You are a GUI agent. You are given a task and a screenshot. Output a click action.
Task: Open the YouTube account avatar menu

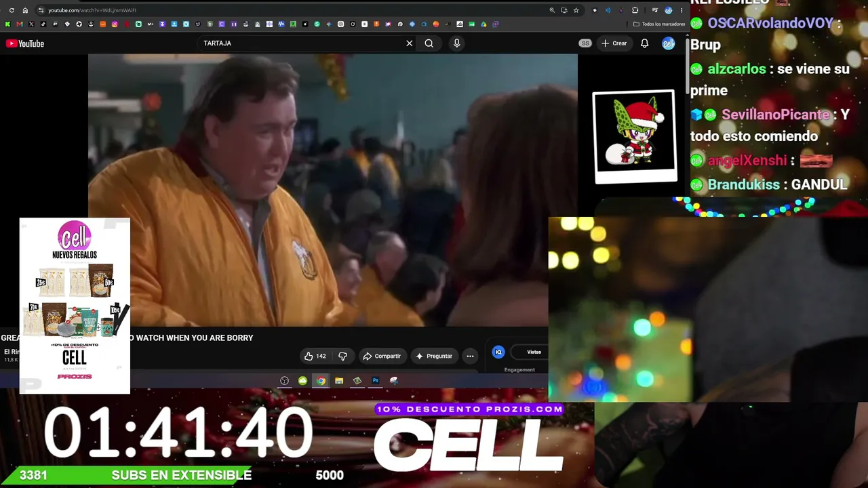point(669,43)
